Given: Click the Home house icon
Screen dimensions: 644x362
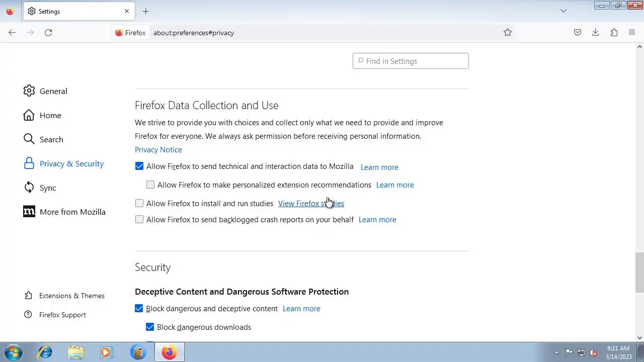Looking at the screenshot, I should (x=29, y=115).
